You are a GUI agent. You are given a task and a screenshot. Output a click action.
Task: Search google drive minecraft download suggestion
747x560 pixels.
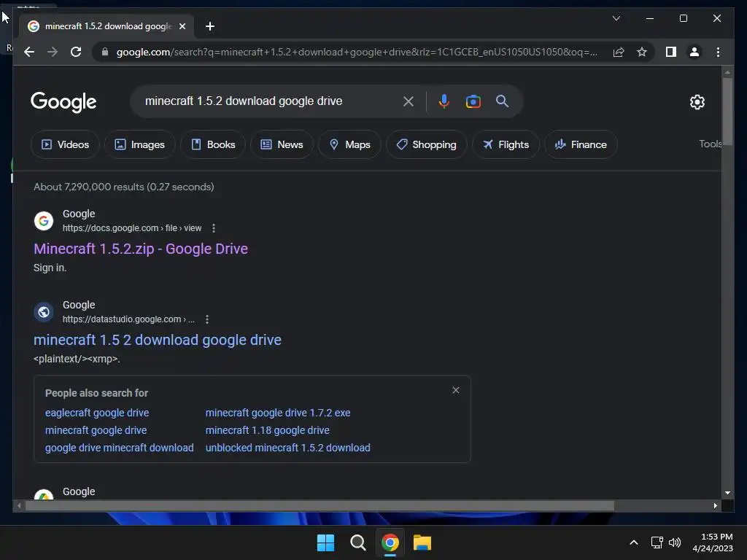click(119, 448)
